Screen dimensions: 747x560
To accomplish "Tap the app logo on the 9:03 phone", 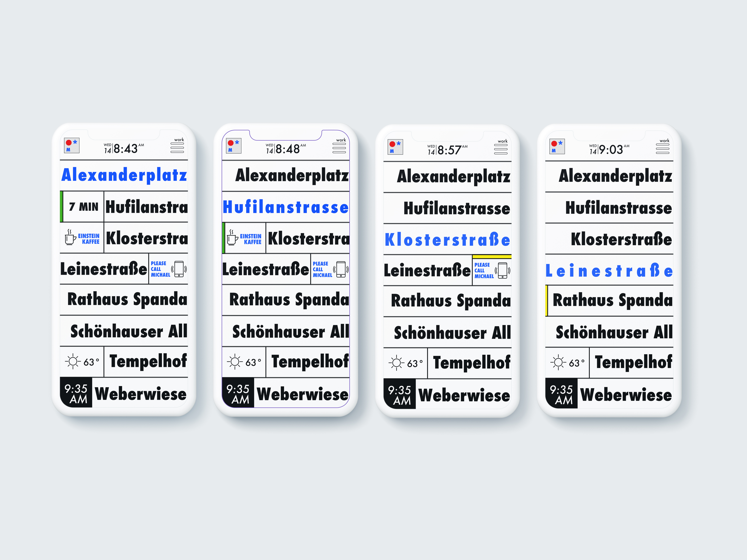I will [557, 146].
